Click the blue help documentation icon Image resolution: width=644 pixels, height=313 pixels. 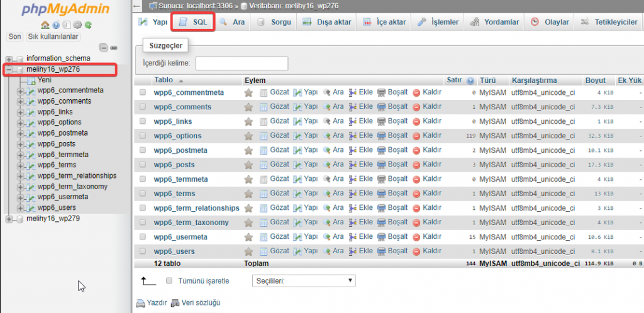[x=56, y=25]
